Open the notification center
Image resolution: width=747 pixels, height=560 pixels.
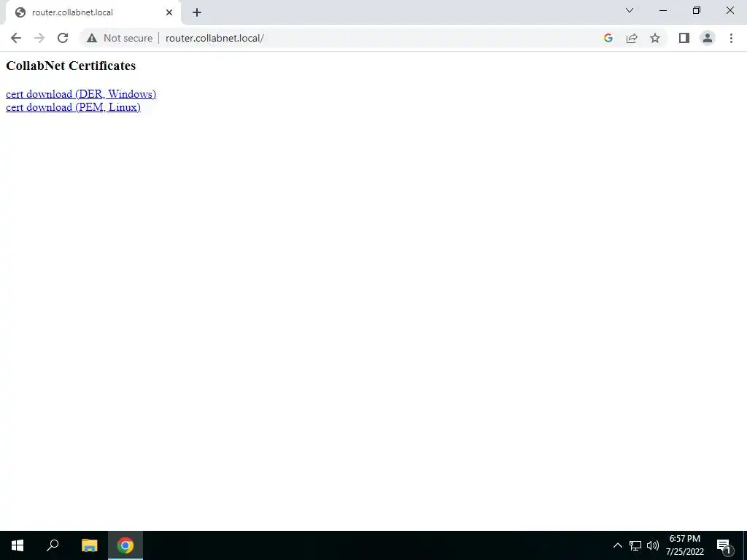point(724,545)
